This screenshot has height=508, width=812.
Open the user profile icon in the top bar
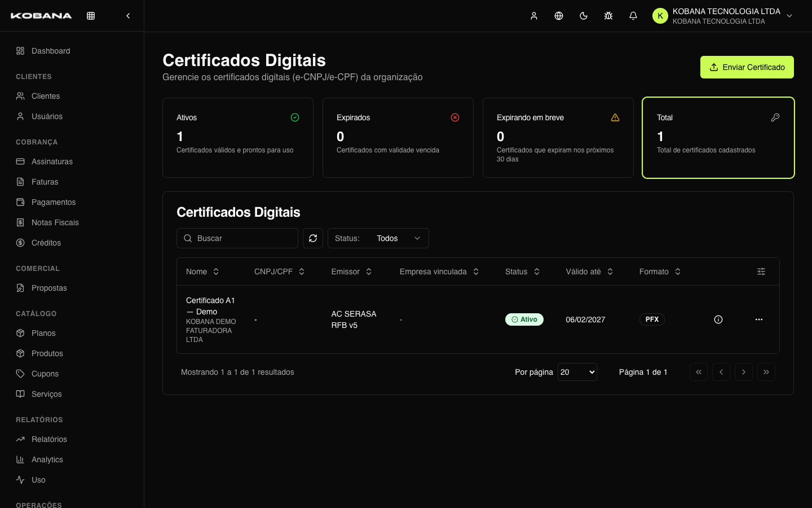pyautogui.click(x=534, y=16)
